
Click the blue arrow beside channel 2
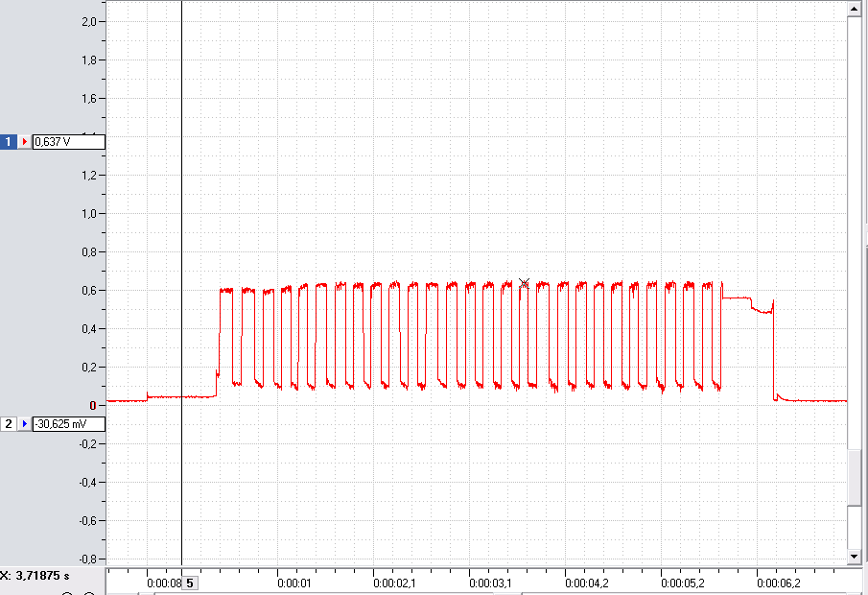pyautogui.click(x=24, y=424)
